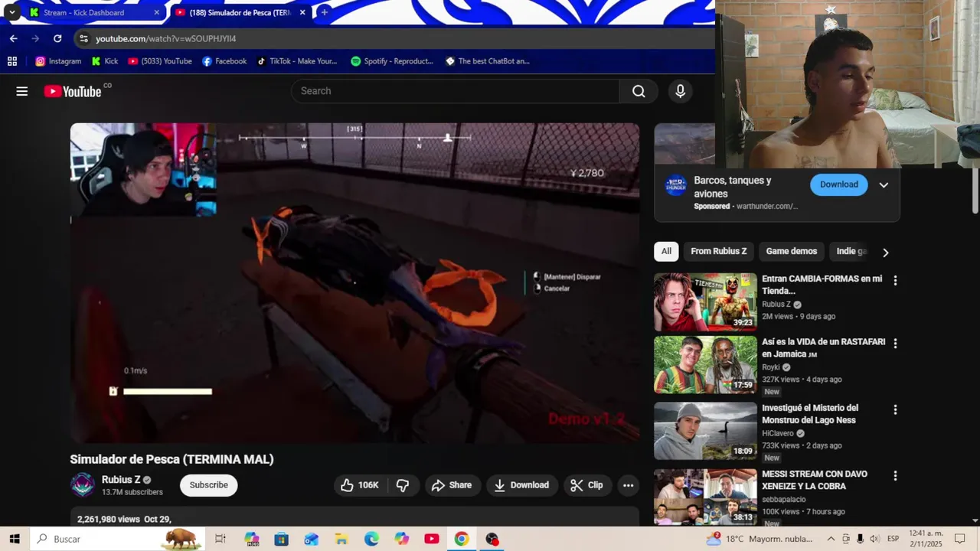Open the Rubius Z channel name link
The width and height of the screenshot is (980, 551).
pos(121,480)
